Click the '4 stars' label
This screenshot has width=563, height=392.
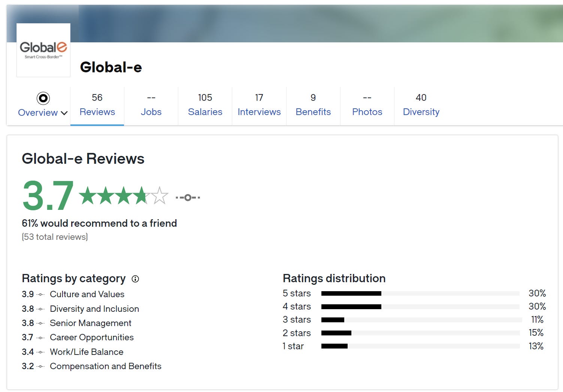pos(297,307)
